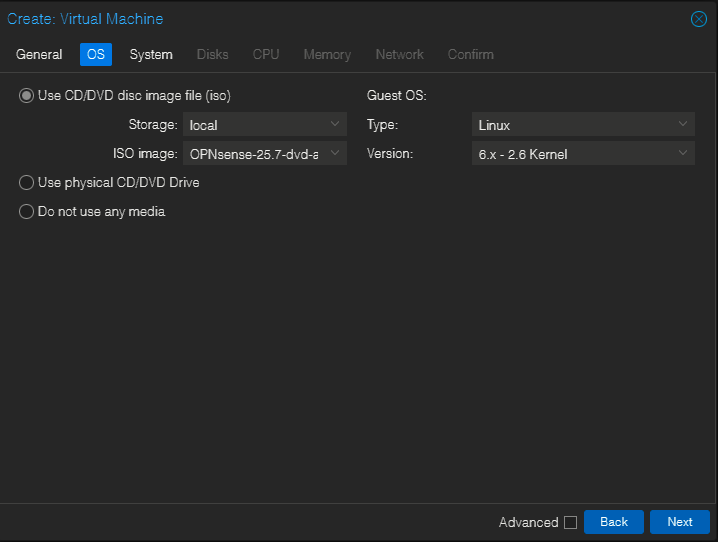Go to the Disks tab

tap(212, 54)
